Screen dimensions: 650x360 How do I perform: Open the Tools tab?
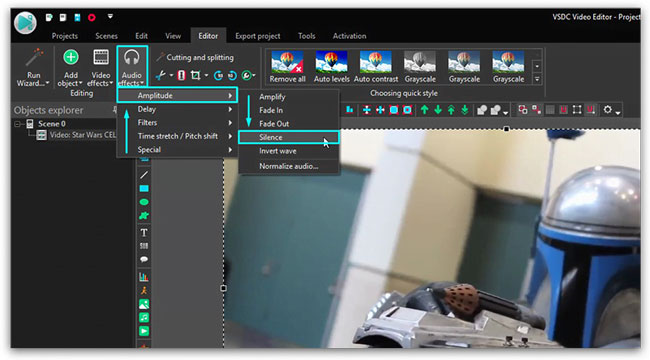click(307, 36)
